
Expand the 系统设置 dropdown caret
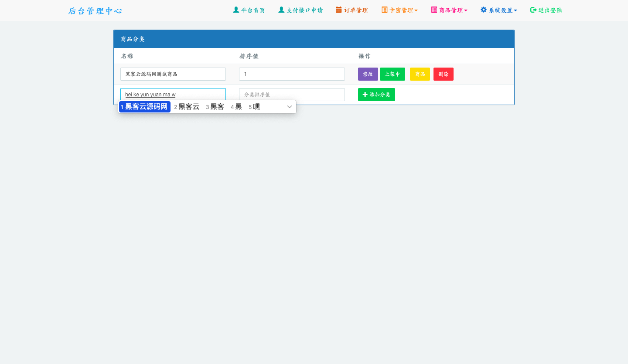click(515, 10)
